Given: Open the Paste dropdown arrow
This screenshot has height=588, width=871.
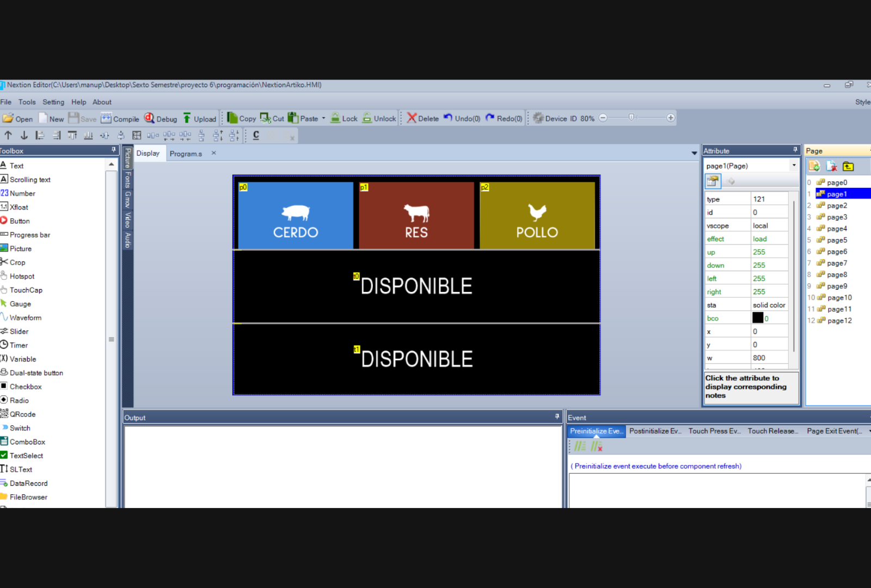Looking at the screenshot, I should pos(323,118).
